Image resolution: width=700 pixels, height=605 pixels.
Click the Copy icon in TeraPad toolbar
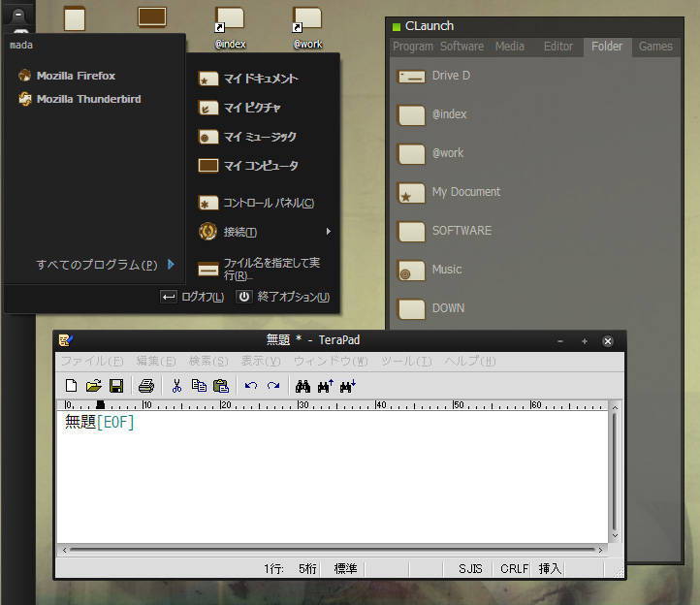coord(199,386)
